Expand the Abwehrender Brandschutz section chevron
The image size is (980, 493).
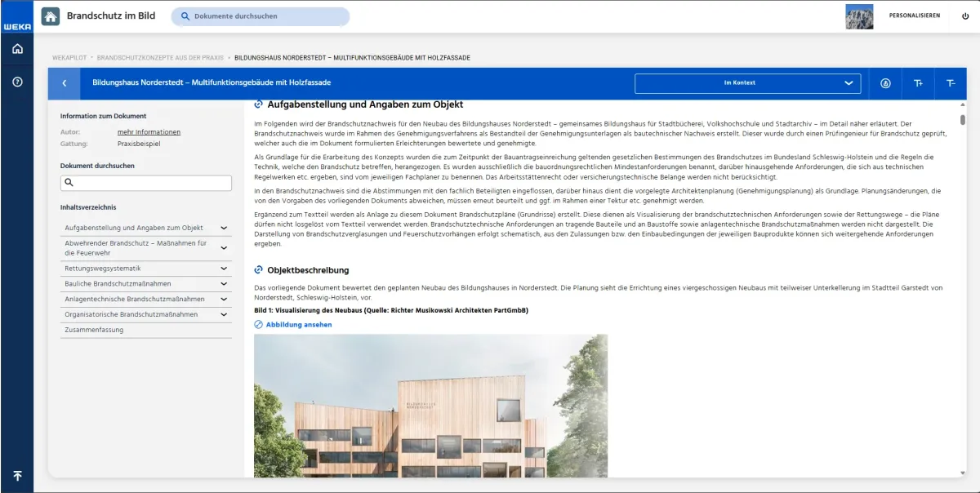[224, 248]
